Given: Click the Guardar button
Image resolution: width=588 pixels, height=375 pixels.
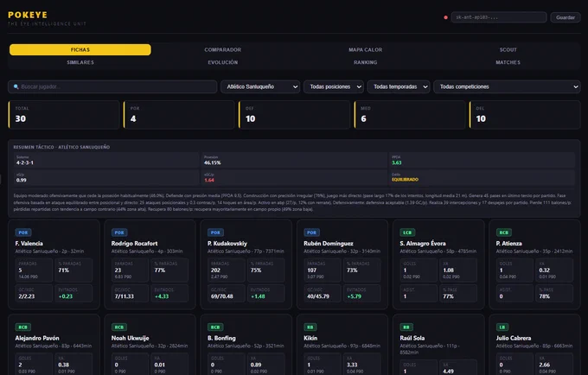Looking at the screenshot, I should click(x=566, y=17).
